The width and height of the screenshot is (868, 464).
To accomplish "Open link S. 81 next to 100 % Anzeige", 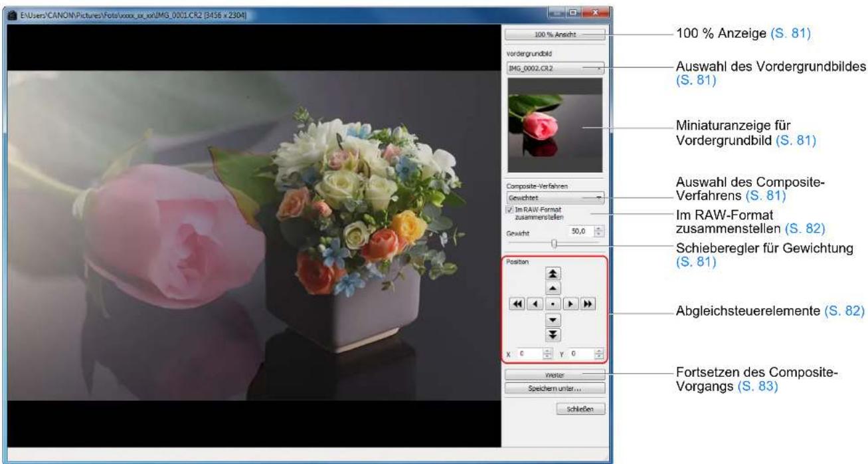I will click(790, 35).
